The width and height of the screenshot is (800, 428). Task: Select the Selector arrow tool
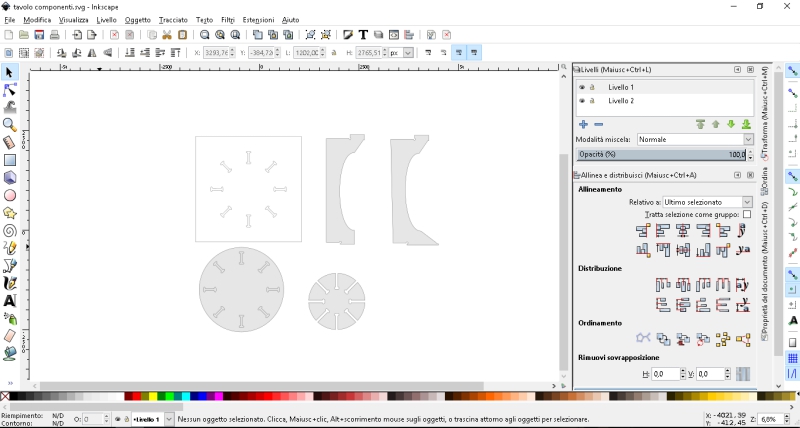[9, 72]
